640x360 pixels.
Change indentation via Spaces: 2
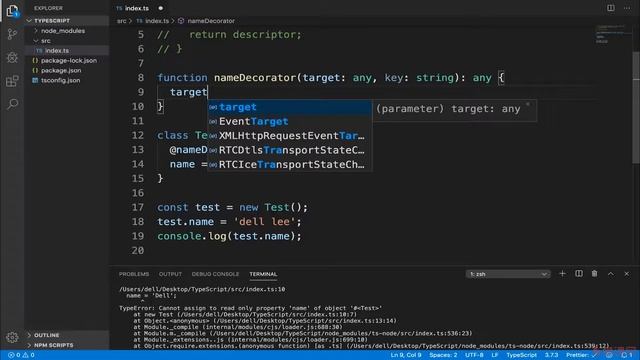443,355
